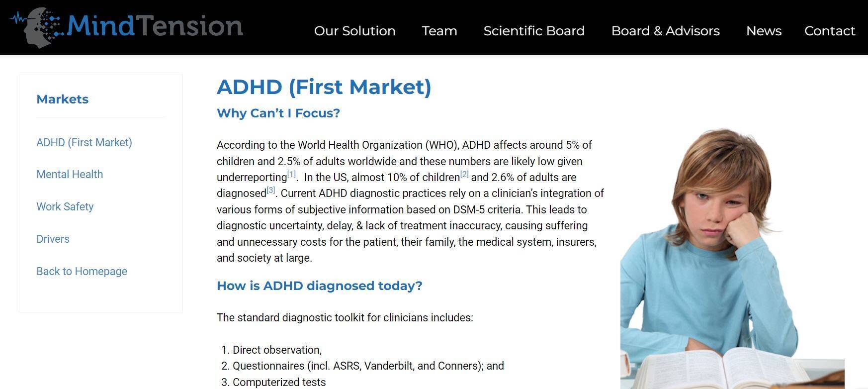
Task: Open the Mental Health market link
Action: click(70, 175)
